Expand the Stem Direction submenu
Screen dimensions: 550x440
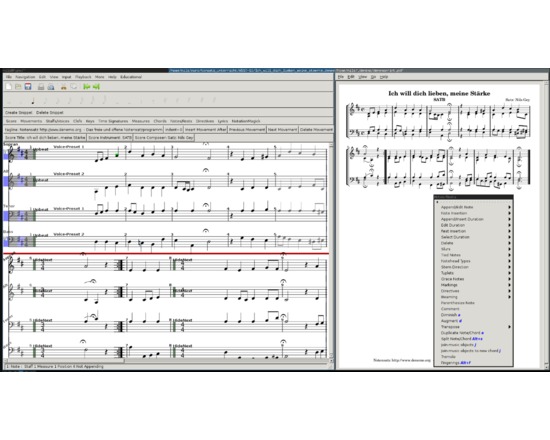(474, 267)
